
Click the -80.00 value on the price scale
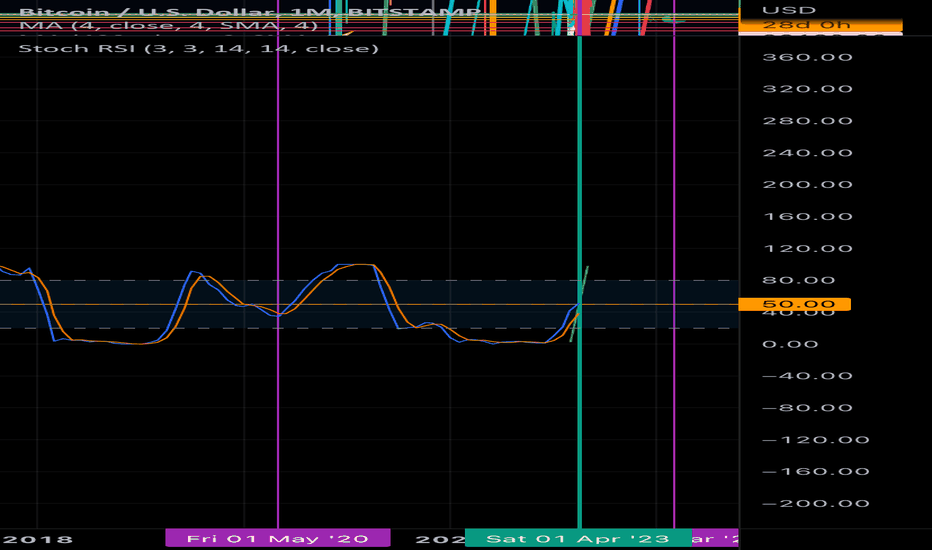click(x=807, y=408)
